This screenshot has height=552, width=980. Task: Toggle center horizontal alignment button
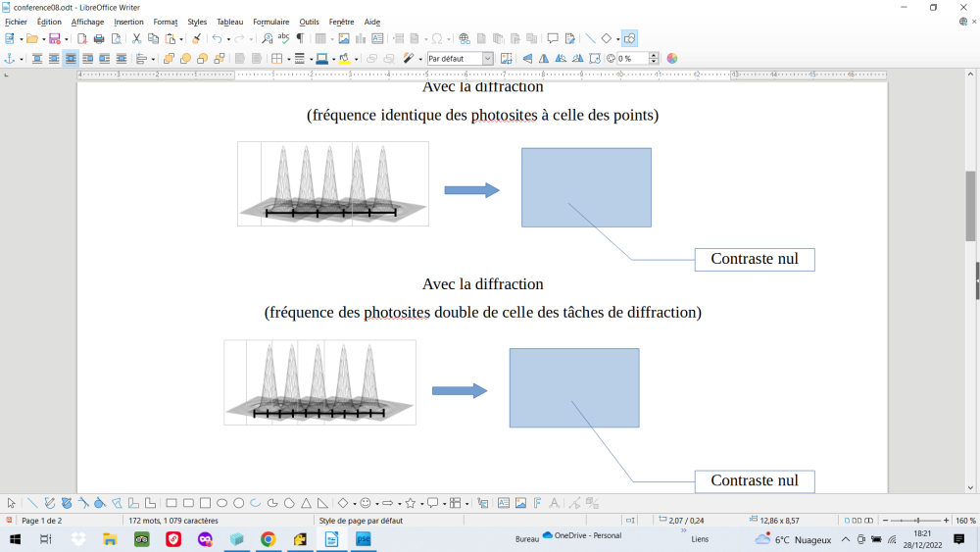point(71,59)
